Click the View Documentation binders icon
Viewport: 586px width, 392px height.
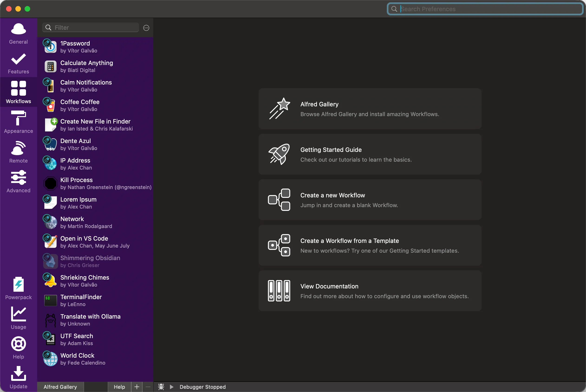click(x=279, y=291)
